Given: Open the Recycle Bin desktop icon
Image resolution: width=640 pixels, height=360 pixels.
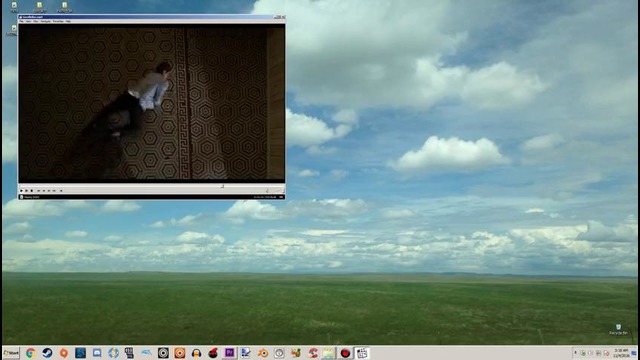Looking at the screenshot, I should (618, 329).
